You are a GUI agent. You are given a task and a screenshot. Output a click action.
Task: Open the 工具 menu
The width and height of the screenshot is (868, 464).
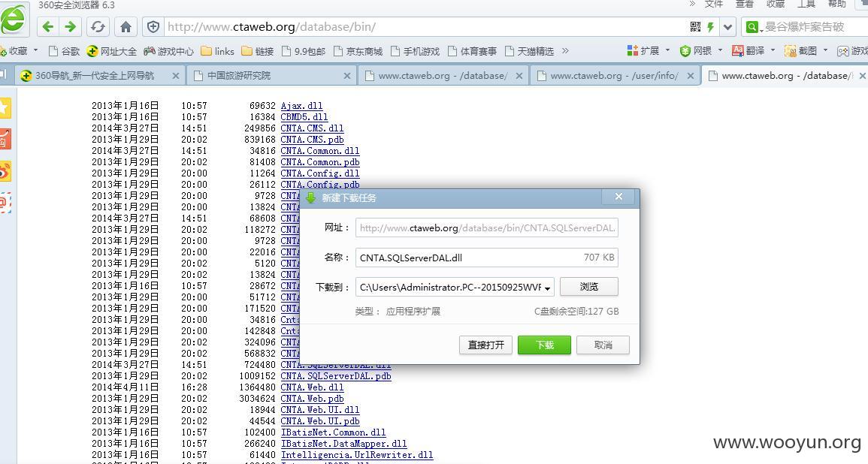pos(806,5)
